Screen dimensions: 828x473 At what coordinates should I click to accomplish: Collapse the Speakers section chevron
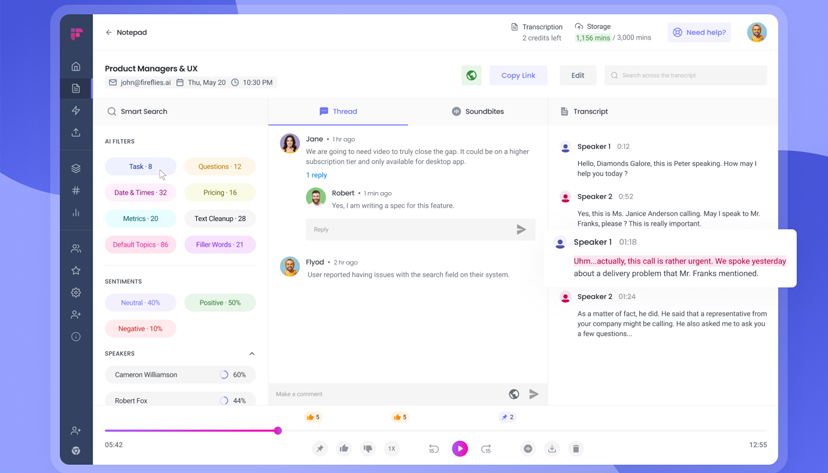pos(252,354)
